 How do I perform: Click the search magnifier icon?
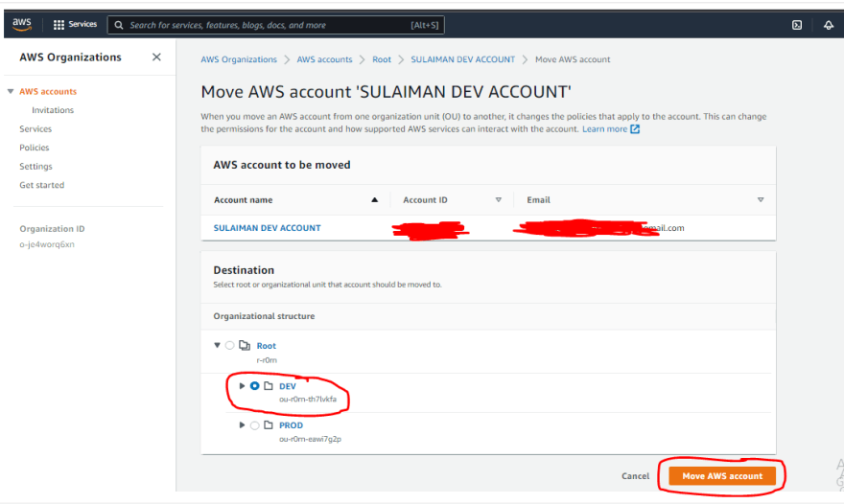[119, 25]
